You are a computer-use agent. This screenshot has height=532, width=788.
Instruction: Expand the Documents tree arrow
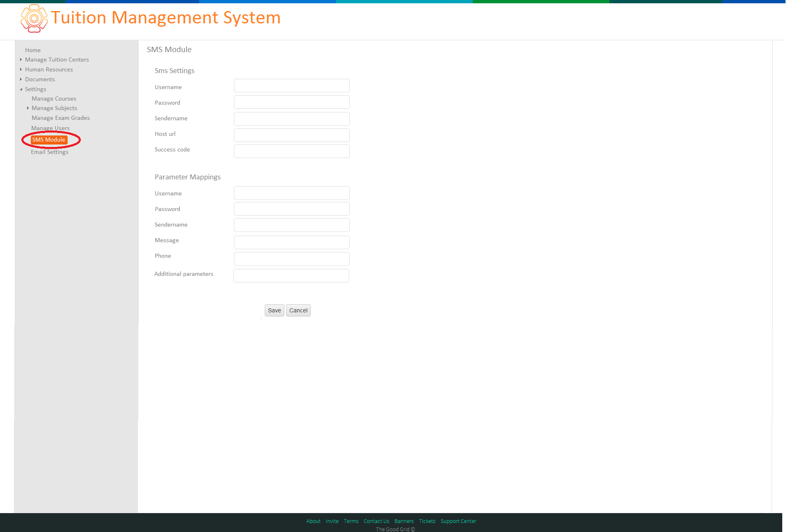[x=21, y=79]
